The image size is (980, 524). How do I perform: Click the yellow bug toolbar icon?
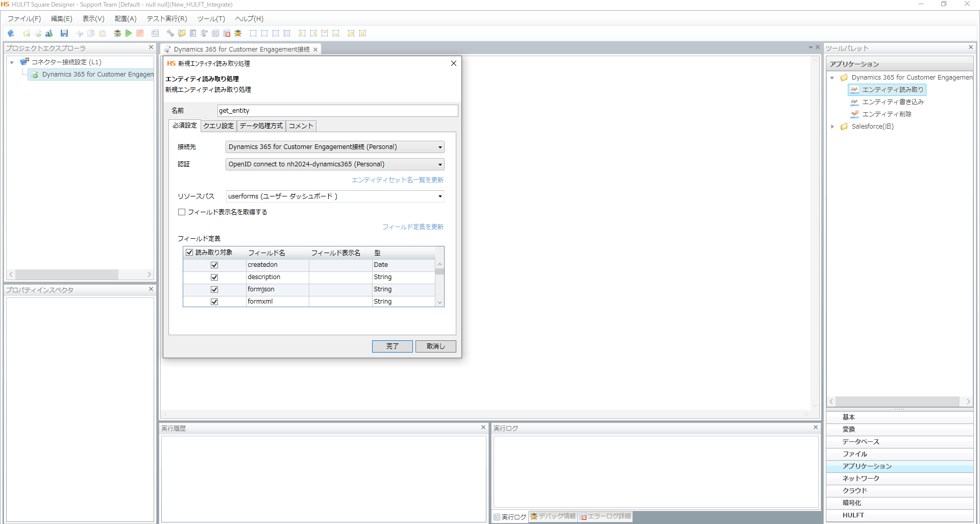(238, 33)
